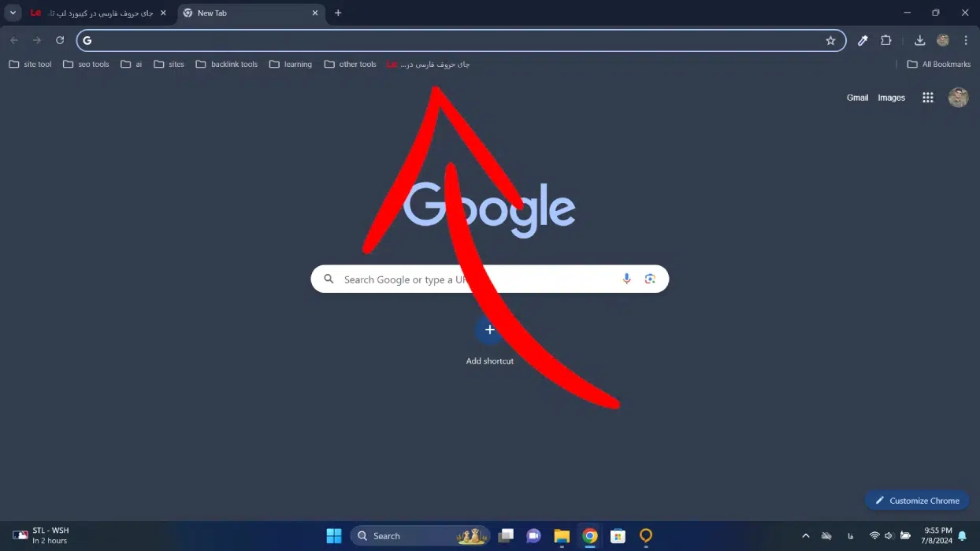Expand the tab search dropdown arrow
Screen dimensions: 980x551
click(13, 13)
